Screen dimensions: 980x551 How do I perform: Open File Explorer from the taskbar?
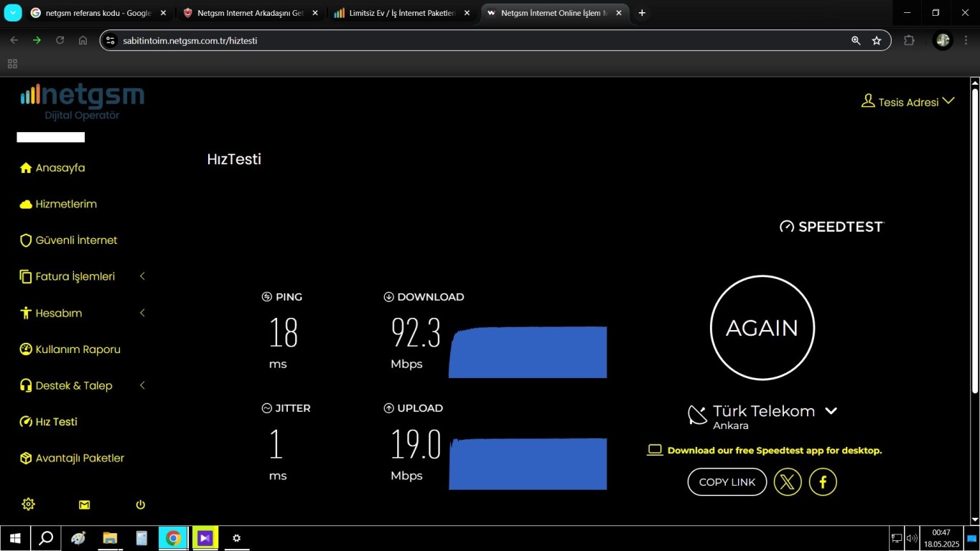pos(110,538)
